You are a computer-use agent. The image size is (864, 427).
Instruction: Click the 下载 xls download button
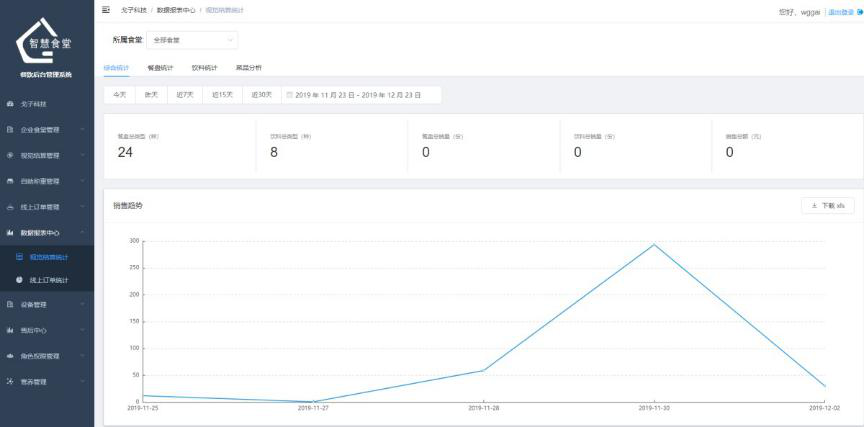(x=827, y=205)
